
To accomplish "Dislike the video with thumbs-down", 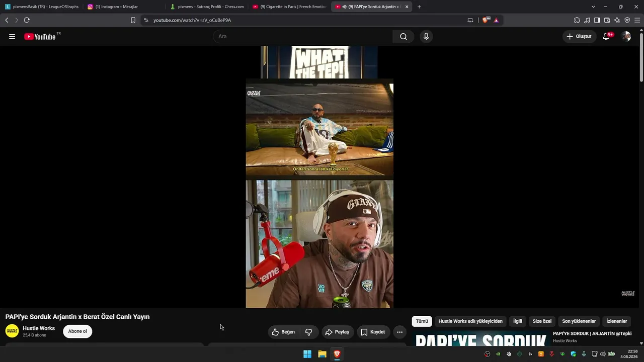I will click(x=309, y=332).
